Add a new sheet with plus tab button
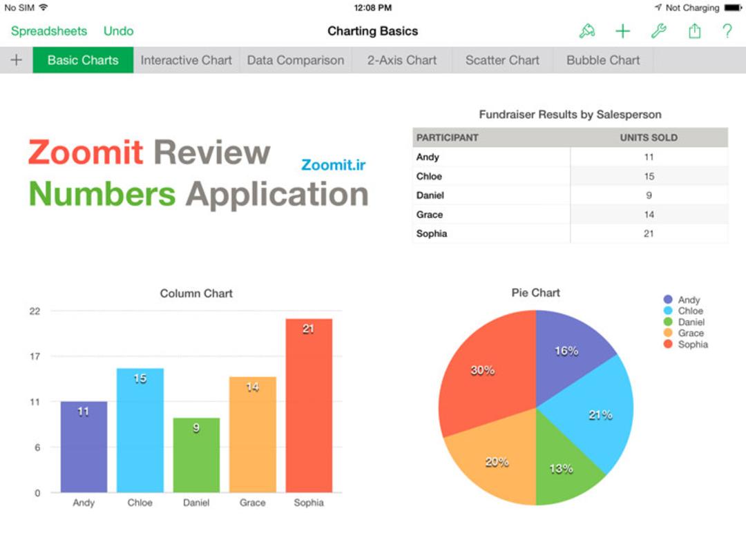 click(16, 60)
